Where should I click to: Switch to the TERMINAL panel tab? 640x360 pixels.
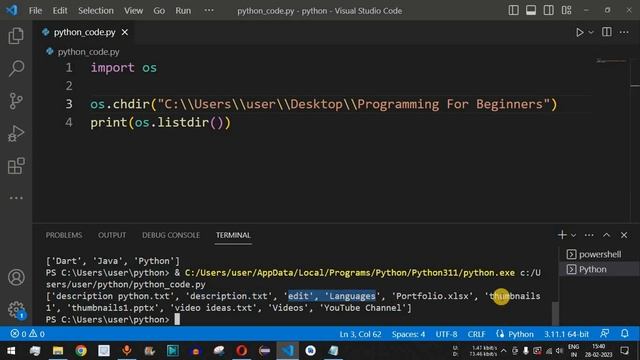233,235
